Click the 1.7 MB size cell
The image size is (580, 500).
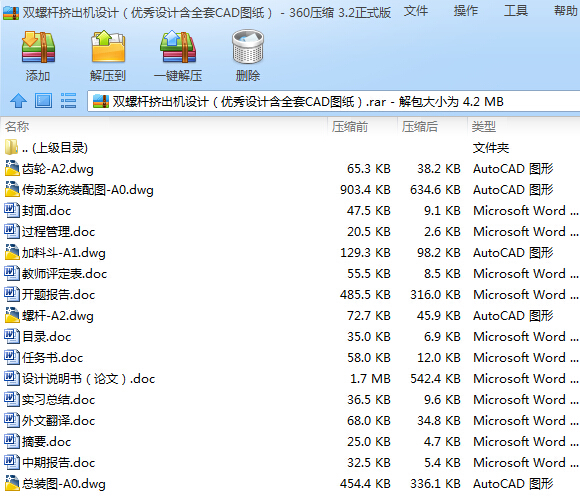pyautogui.click(x=370, y=379)
